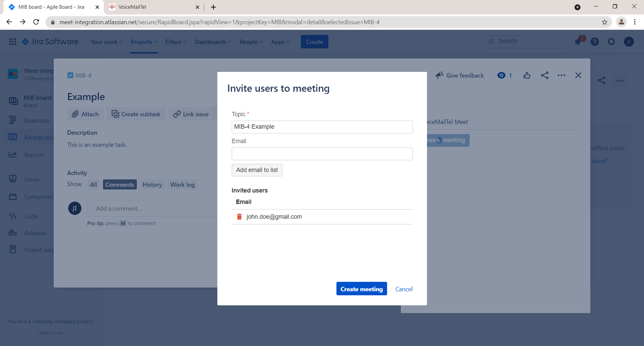This screenshot has width=644, height=346.
Task: Click Link issue
Action: [x=191, y=114]
